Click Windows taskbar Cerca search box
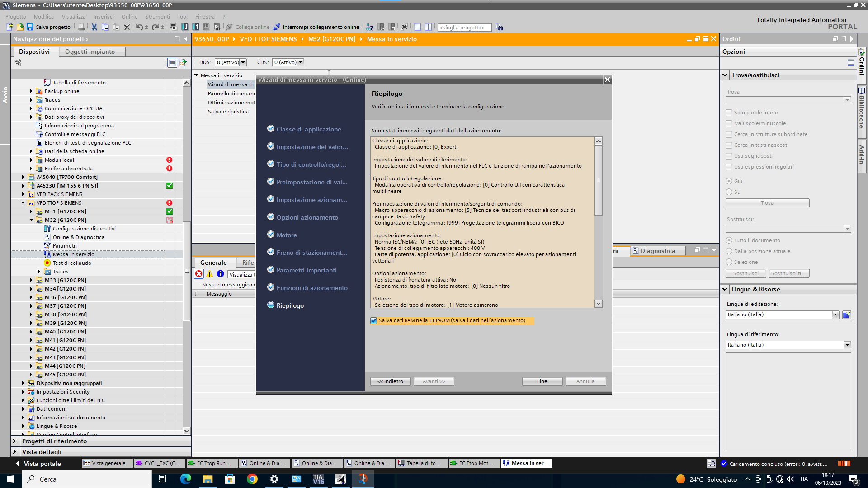The height and width of the screenshot is (488, 868). pyautogui.click(x=87, y=479)
